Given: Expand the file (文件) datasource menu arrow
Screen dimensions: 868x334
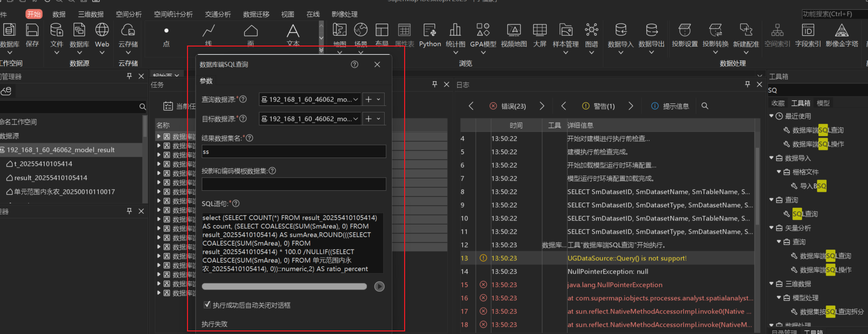Looking at the screenshot, I should (57, 52).
